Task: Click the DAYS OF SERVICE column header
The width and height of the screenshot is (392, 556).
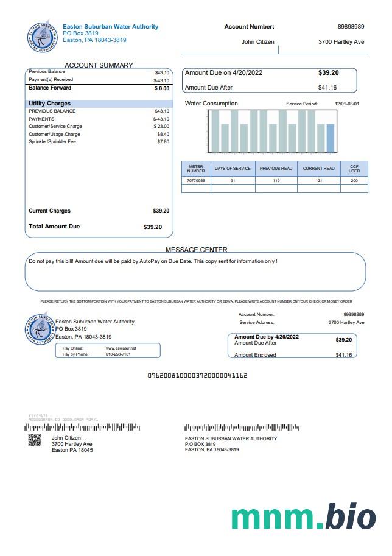Action: point(233,169)
